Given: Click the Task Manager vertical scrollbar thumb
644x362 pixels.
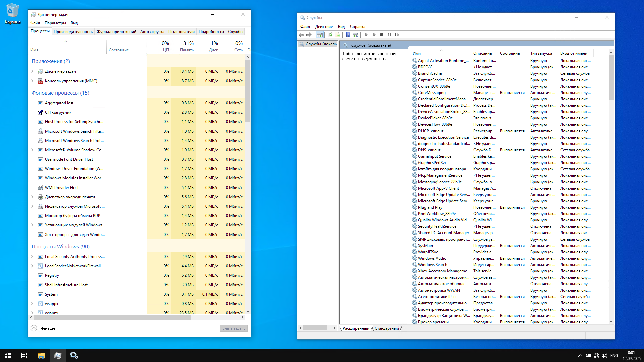Looking at the screenshot, I should [248, 91].
